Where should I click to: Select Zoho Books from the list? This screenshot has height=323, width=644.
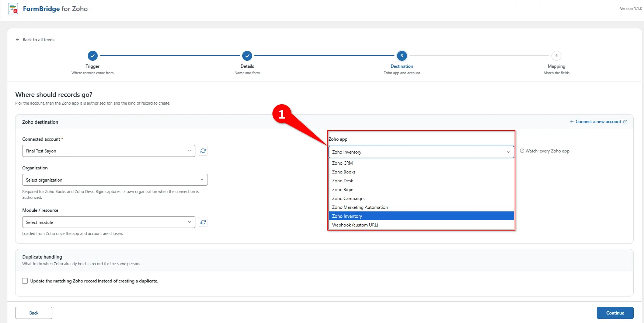tap(421, 172)
